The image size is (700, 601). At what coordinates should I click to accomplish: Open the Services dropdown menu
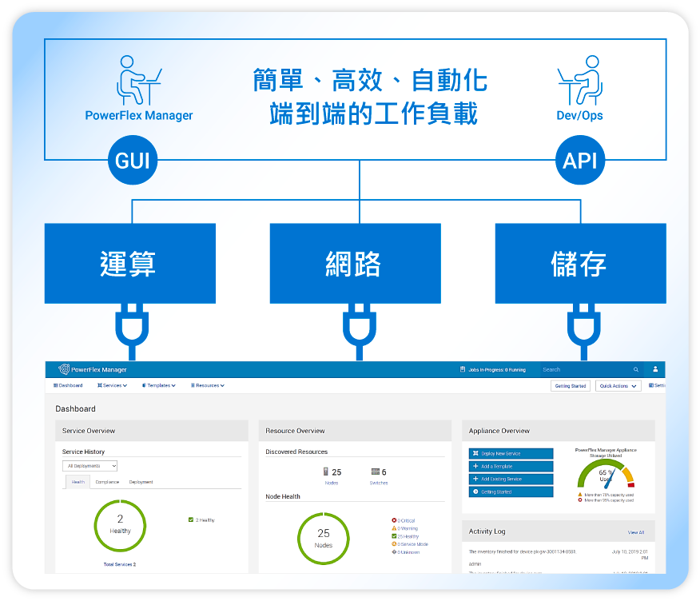[x=112, y=385]
